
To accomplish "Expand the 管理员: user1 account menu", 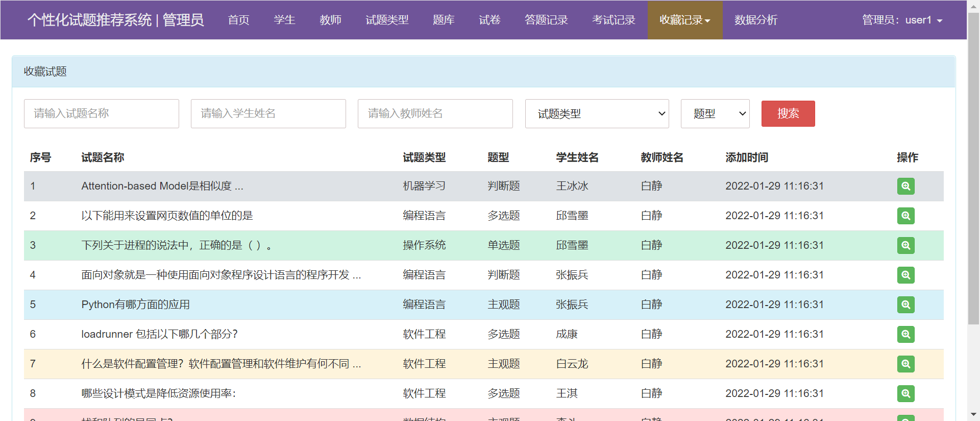I will click(x=902, y=20).
